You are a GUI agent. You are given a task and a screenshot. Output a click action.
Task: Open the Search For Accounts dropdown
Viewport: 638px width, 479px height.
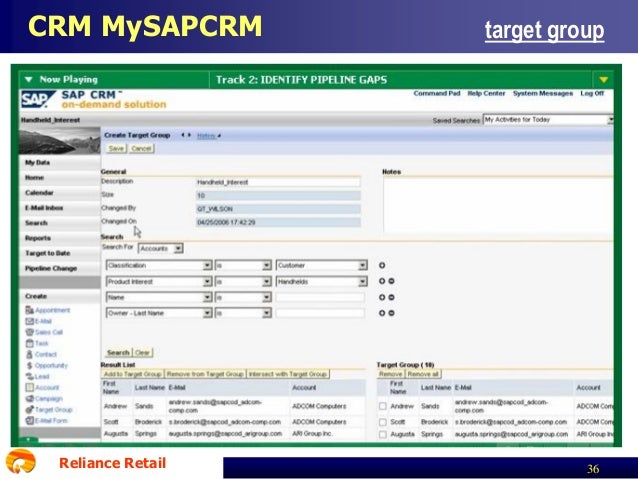[x=178, y=249]
